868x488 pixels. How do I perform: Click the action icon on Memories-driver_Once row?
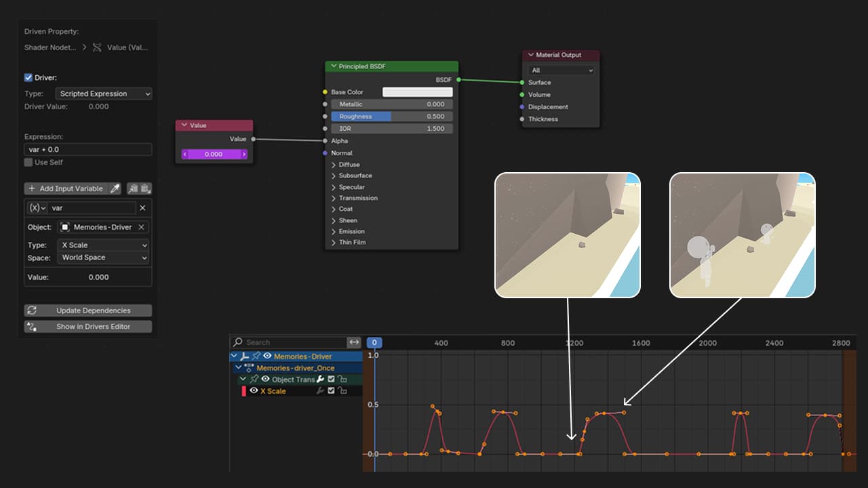click(249, 367)
